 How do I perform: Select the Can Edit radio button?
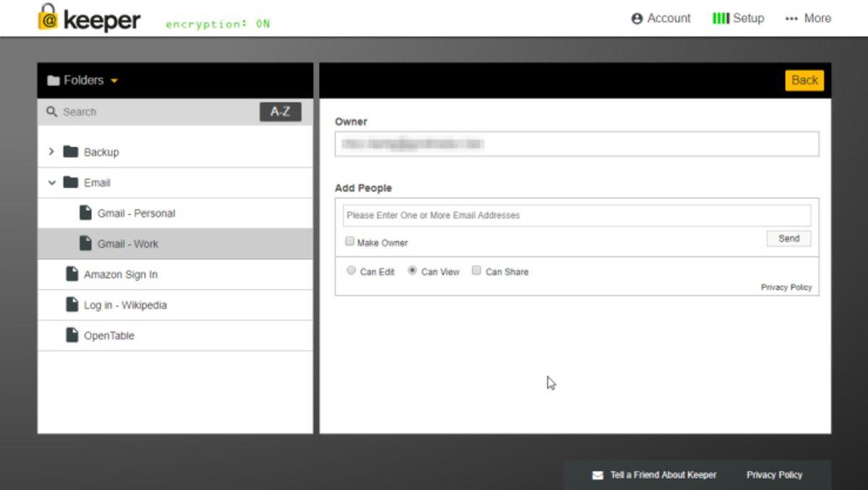coord(352,271)
